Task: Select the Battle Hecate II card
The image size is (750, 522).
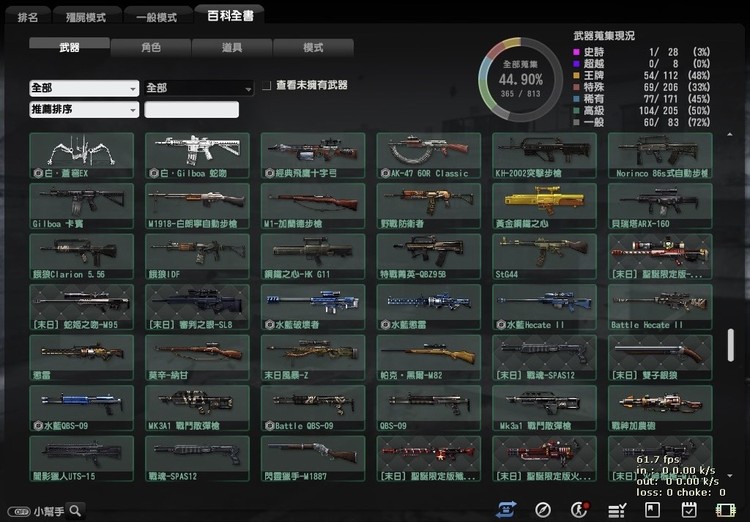Action: point(660,307)
